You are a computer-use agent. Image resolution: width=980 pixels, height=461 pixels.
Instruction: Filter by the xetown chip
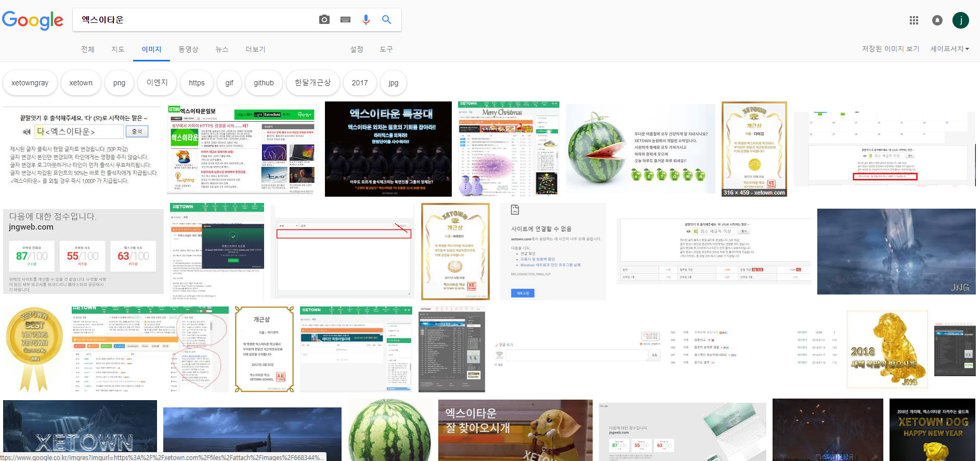tap(81, 83)
